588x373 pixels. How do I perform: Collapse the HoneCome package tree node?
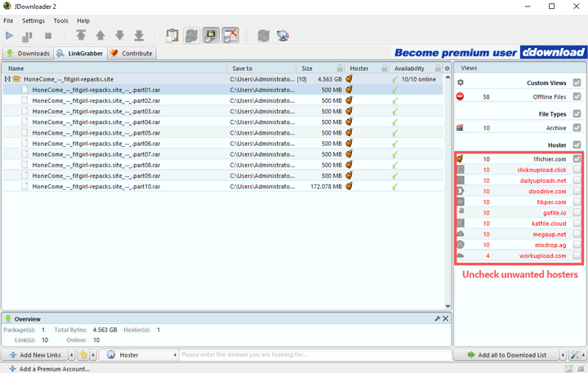click(7, 79)
